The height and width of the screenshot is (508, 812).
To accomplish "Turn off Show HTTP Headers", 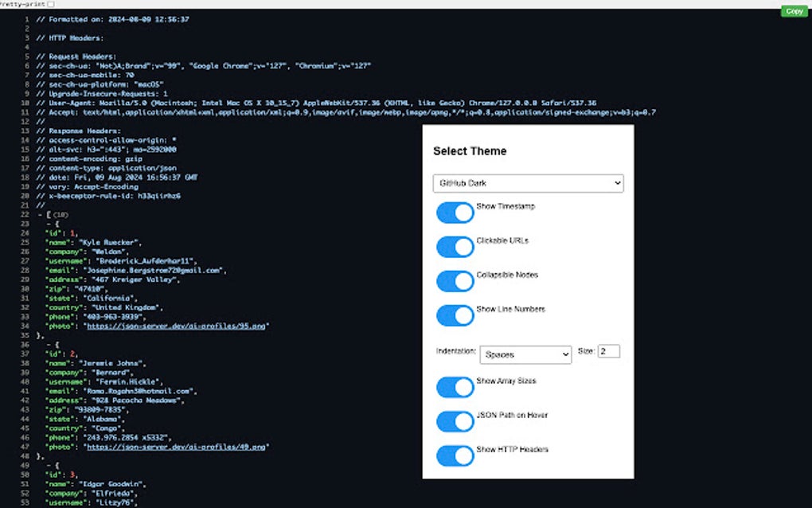I will point(455,455).
